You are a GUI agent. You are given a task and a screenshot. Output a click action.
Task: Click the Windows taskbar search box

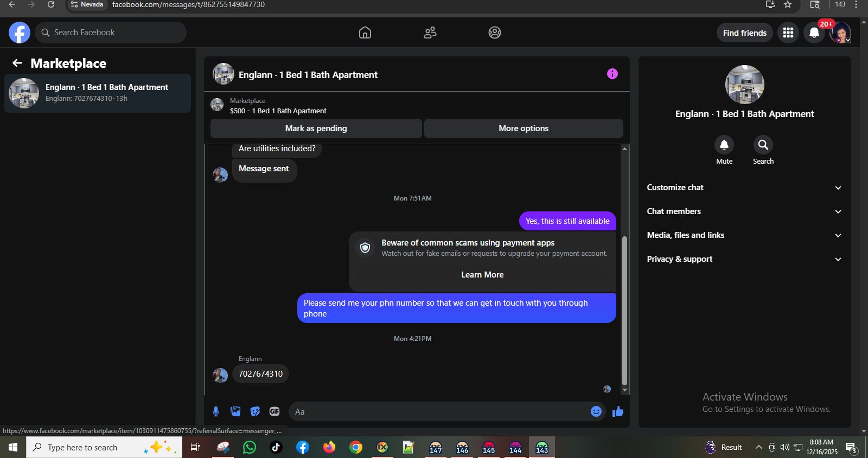[104, 447]
